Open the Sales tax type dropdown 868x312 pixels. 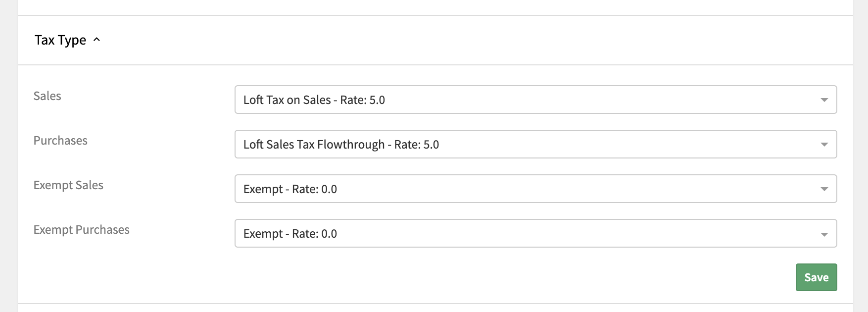535,100
